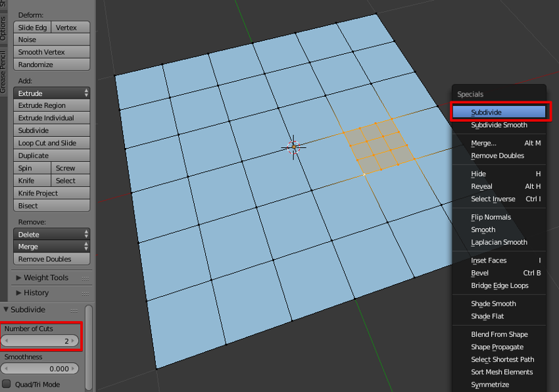Viewport: 559px width, 392px height.
Task: Click the Number of Cuts value field
Action: [39, 341]
